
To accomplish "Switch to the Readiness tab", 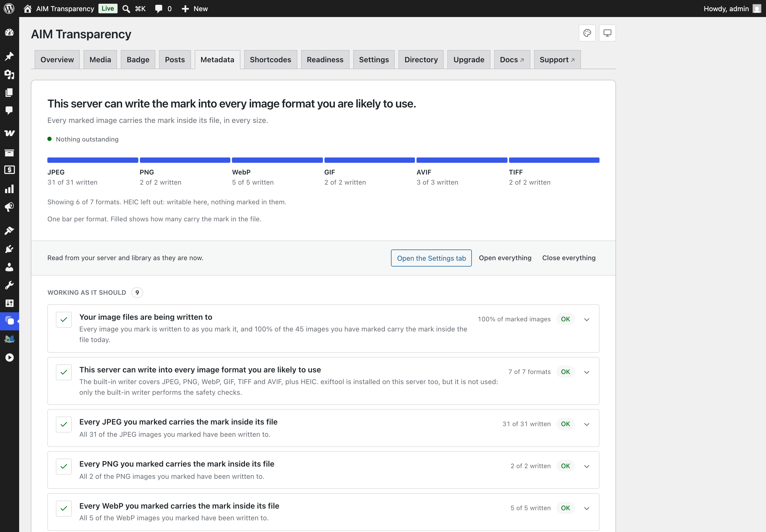I will 325,60.
